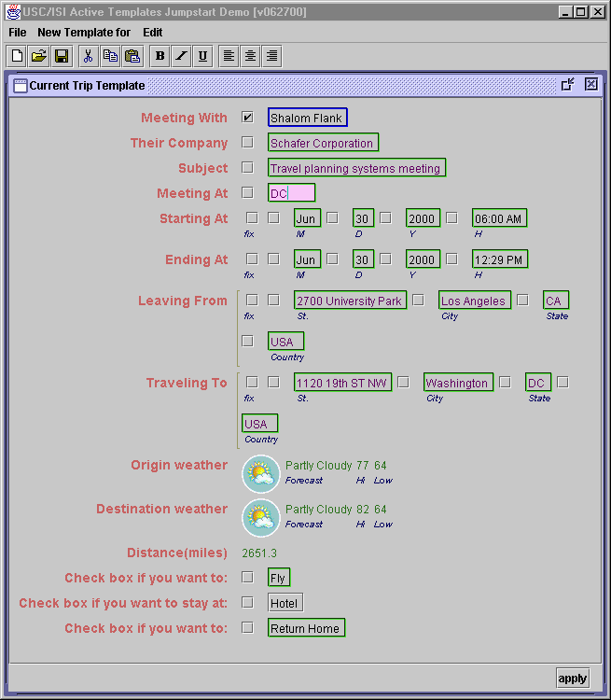
Task: Click the Destination weather high 82 value
Action: (363, 510)
